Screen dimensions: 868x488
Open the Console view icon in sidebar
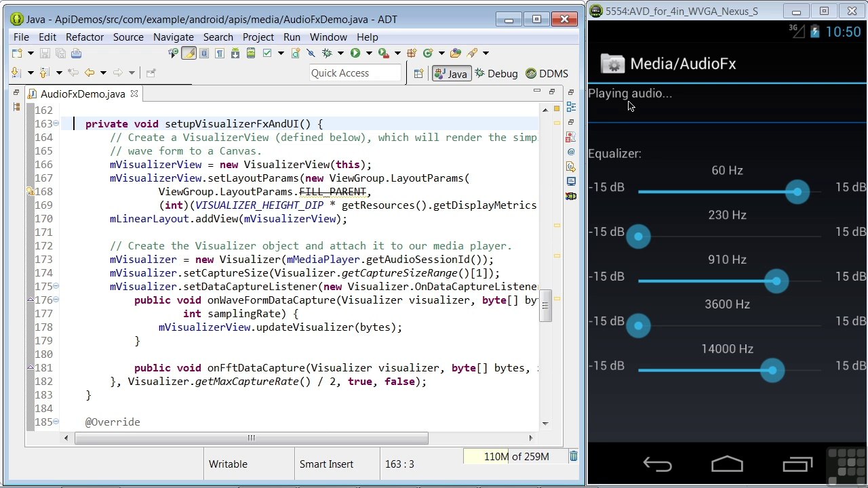(571, 182)
